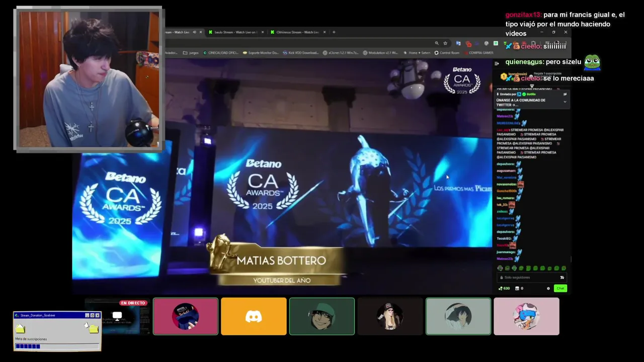Click the streamer webcam overlay

(89, 79)
